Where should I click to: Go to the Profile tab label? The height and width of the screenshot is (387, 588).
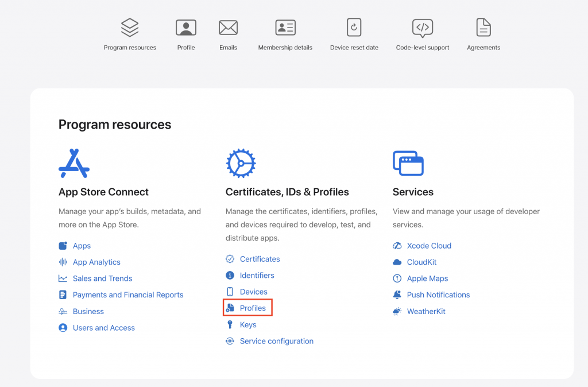186,48
